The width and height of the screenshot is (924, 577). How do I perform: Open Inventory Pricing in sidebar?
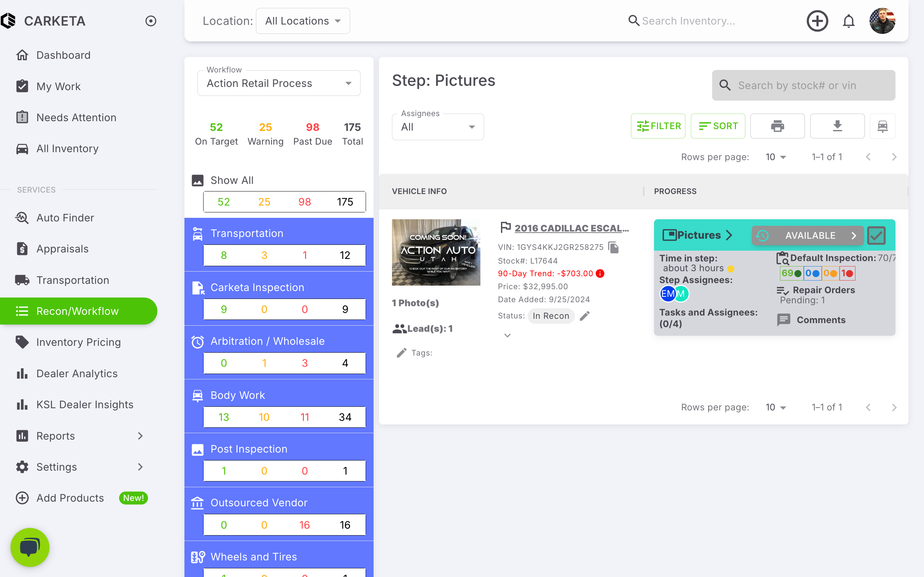78,342
